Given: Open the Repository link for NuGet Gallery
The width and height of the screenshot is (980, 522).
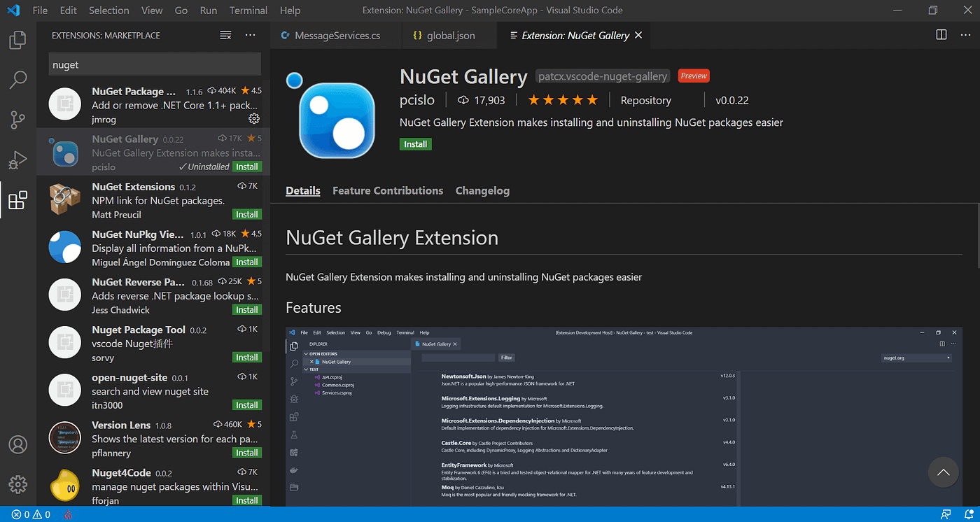Looking at the screenshot, I should pos(645,100).
